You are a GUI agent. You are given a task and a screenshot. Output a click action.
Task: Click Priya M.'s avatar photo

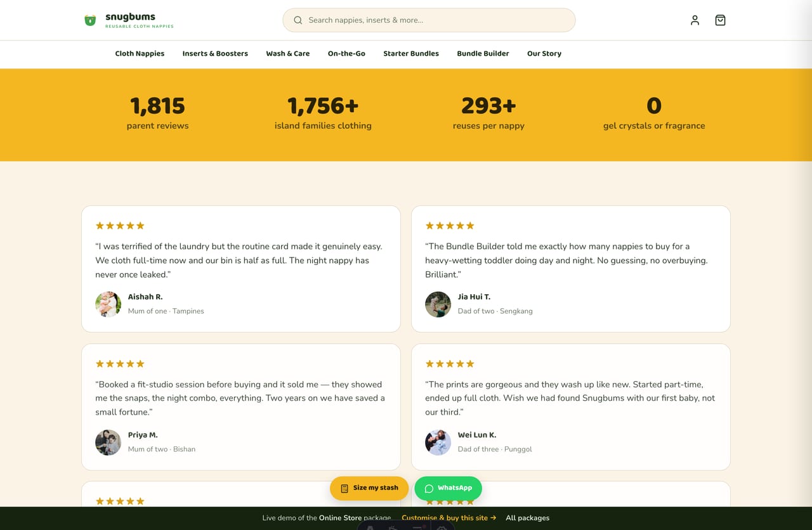[x=108, y=443]
